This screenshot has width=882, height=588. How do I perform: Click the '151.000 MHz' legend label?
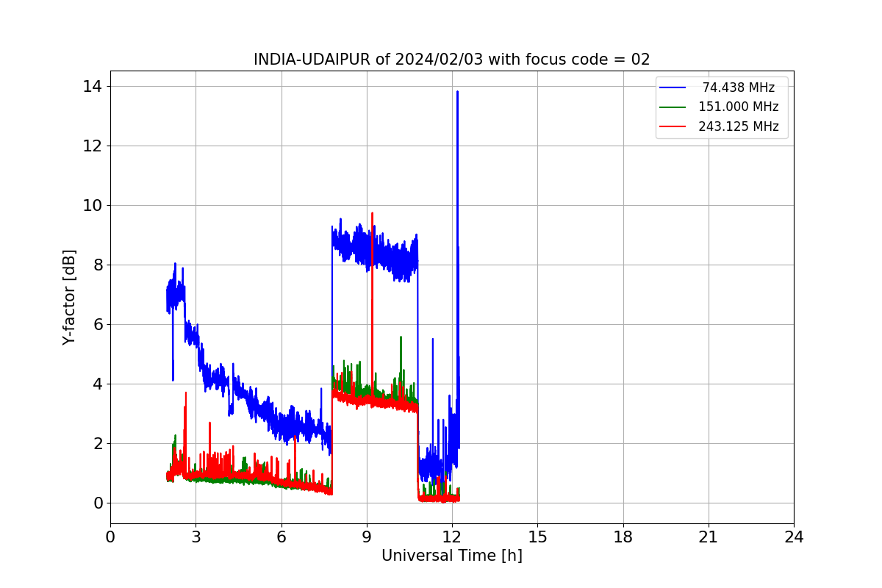click(x=739, y=107)
